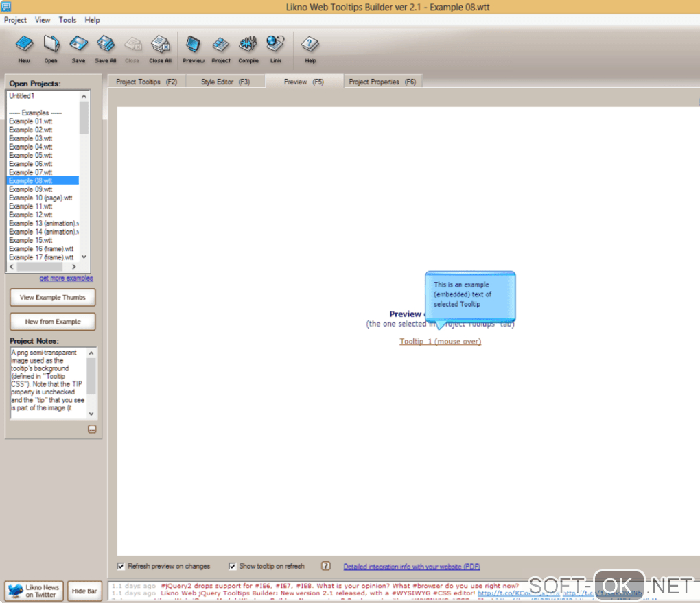Click the Likno News on Twitter bird icon
The image size is (700, 603).
(x=16, y=591)
